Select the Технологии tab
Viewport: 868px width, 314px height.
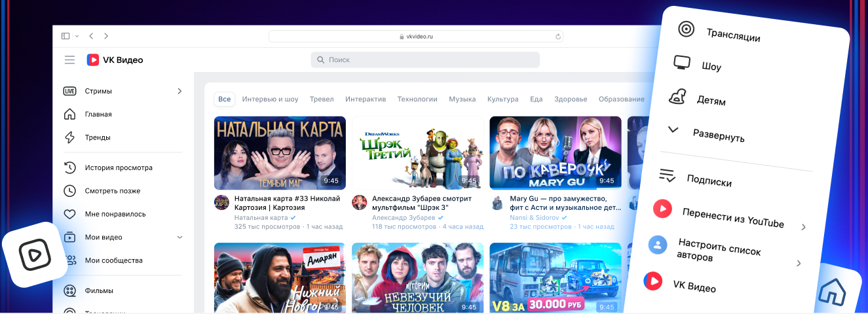(417, 99)
